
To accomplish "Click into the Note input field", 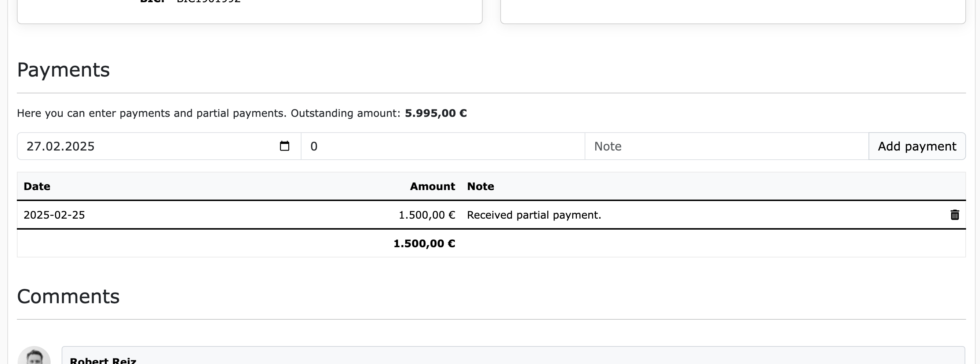I will [x=726, y=146].
